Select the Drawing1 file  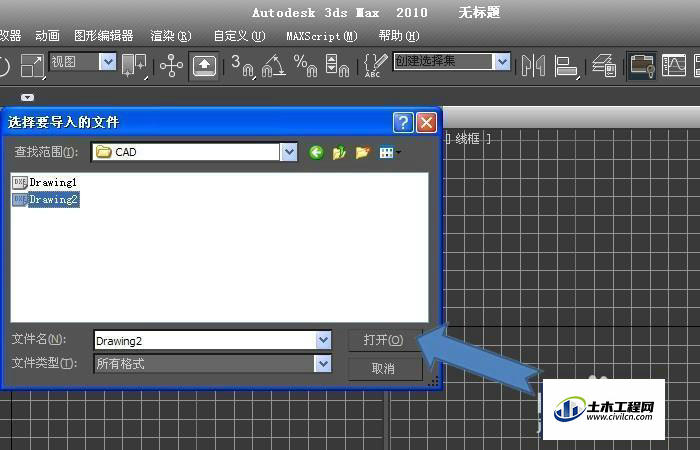53,182
